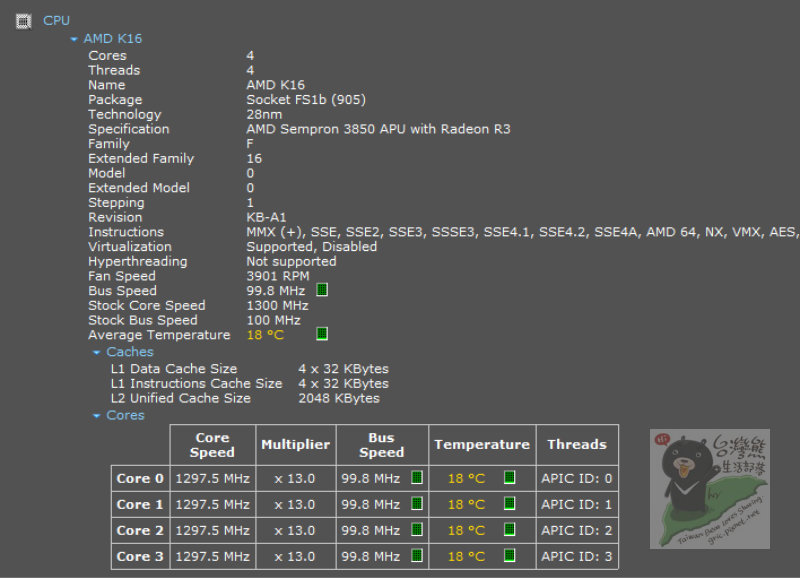Viewport: 800px width, 579px height.
Task: Click the Taiwan bear thumbnail image
Action: [710, 489]
